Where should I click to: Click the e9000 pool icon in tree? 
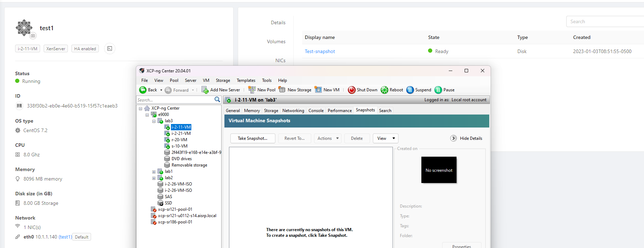click(154, 115)
